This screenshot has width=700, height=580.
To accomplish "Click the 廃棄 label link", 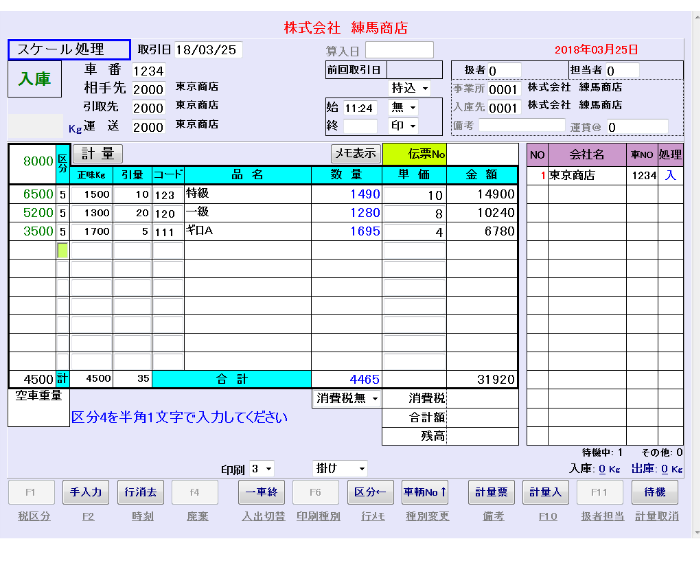I will pyautogui.click(x=197, y=516).
